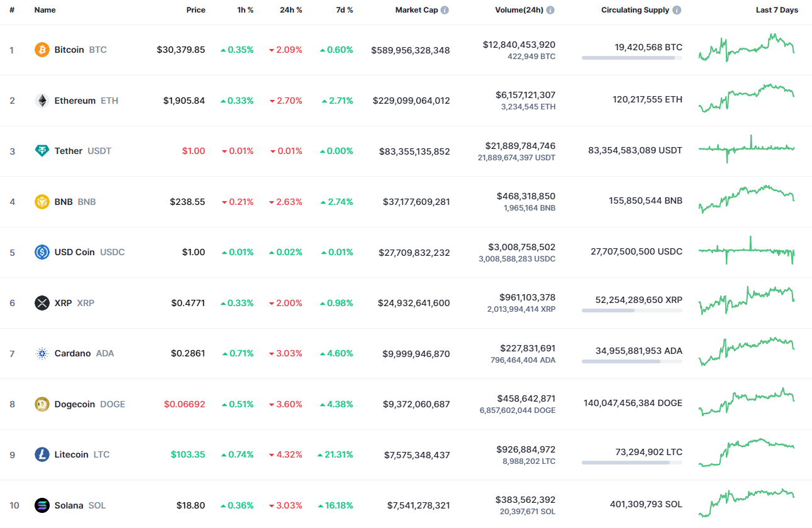Click the Solana logo icon
The width and height of the screenshot is (812, 528).
point(42,505)
